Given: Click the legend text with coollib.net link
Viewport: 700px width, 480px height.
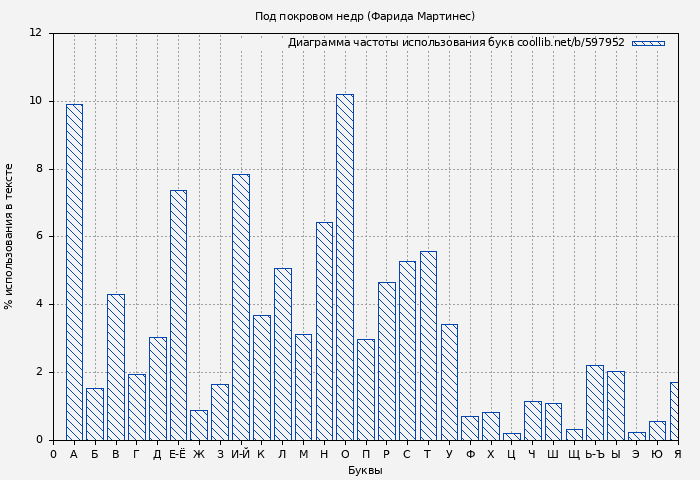Looking at the screenshot, I should [455, 43].
